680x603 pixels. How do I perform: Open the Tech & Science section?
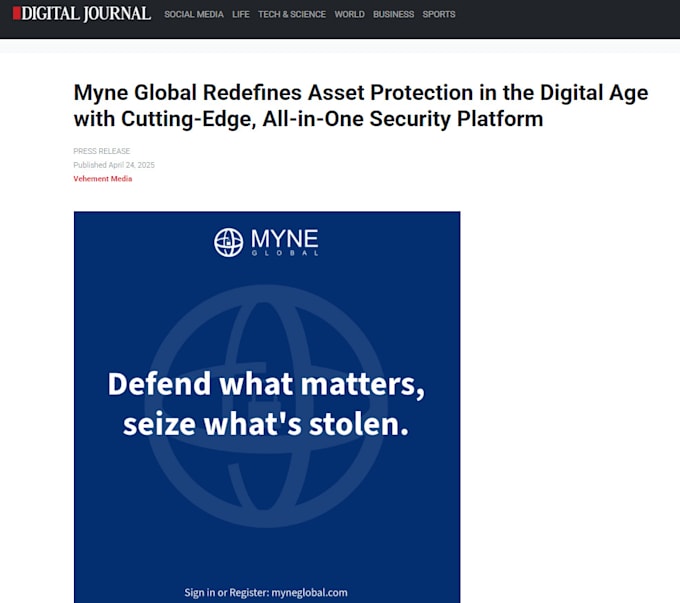point(292,14)
